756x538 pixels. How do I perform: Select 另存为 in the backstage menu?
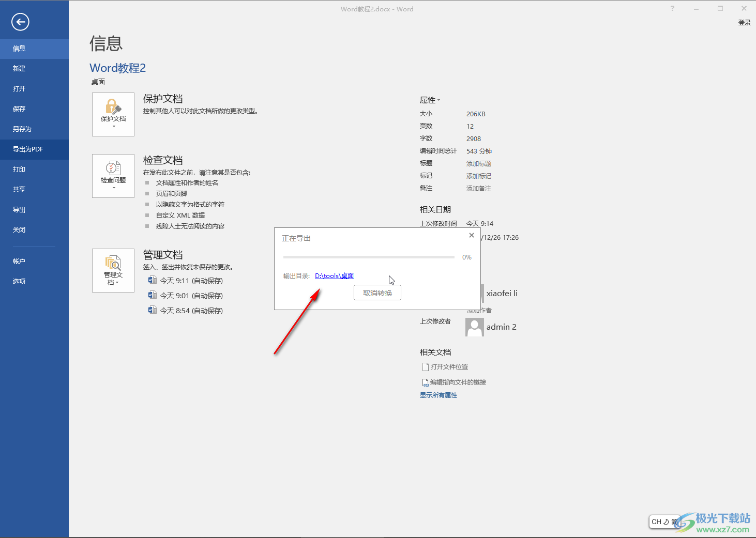pos(34,129)
